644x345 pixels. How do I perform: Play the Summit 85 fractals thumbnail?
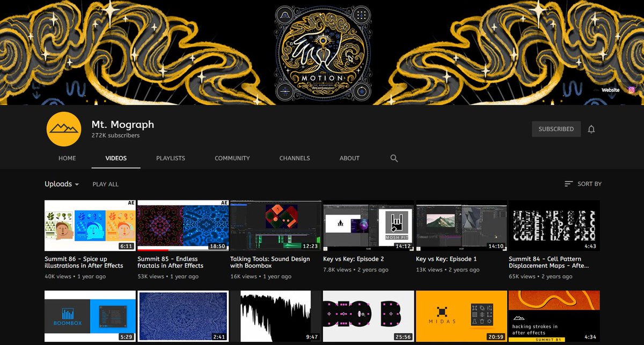tap(183, 226)
